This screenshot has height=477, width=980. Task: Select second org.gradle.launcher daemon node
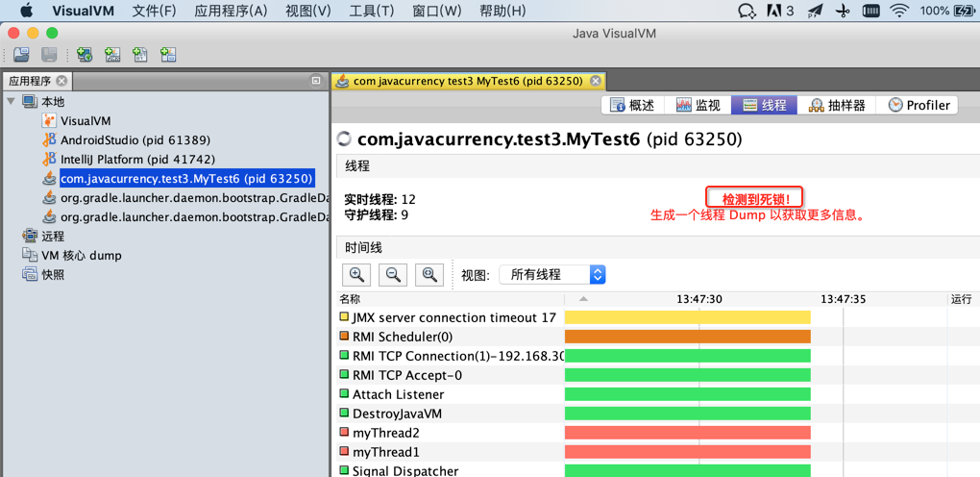click(194, 217)
